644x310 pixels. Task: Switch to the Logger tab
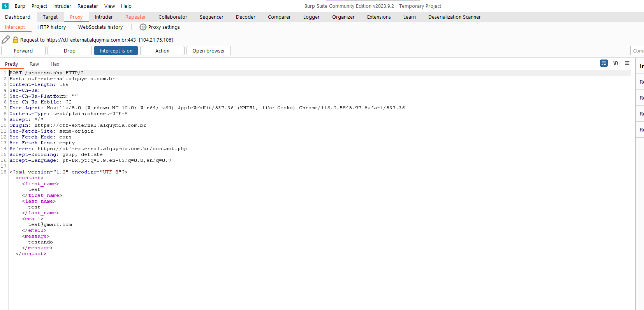point(311,17)
